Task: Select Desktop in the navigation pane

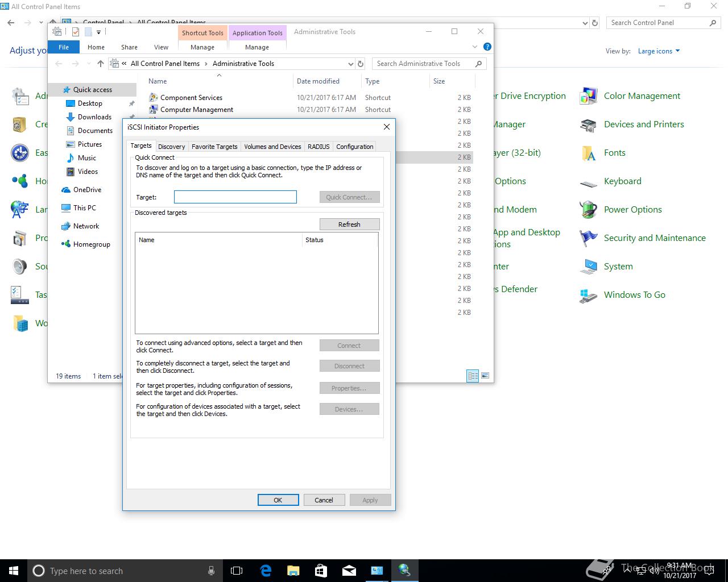Action: [x=90, y=103]
